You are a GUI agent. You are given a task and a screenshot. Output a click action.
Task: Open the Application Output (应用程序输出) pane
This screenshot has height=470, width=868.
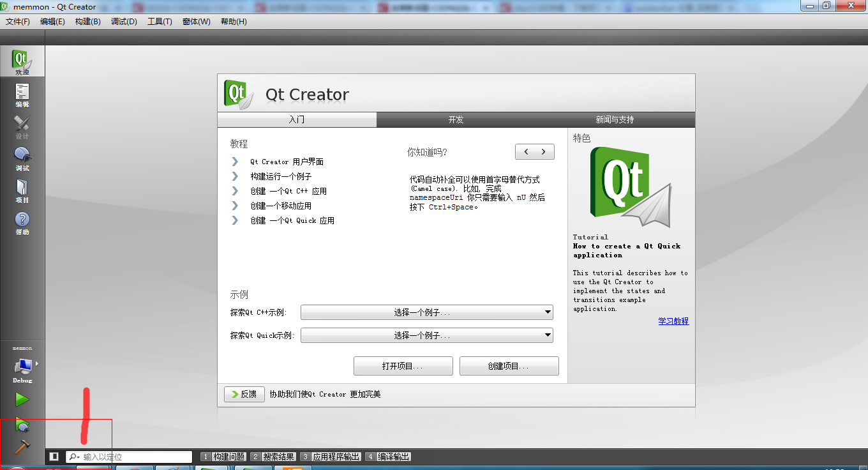coord(331,457)
